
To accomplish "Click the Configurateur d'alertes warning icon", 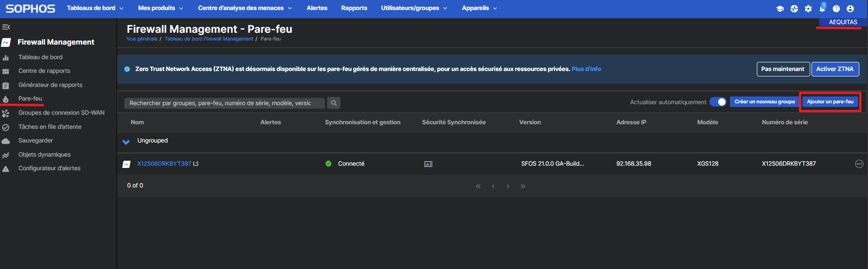I will click(5, 169).
